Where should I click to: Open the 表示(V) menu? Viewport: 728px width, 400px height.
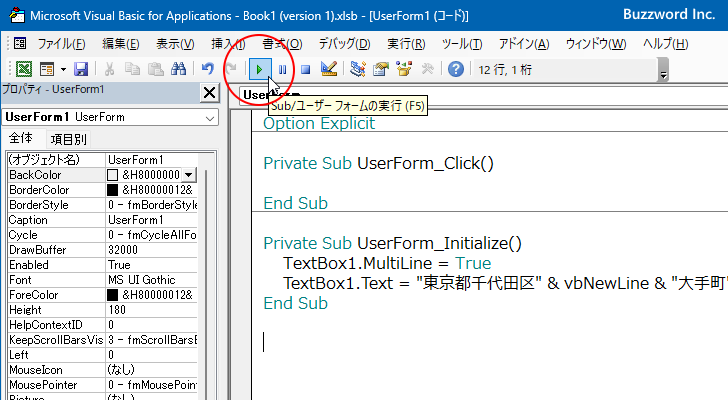pyautogui.click(x=175, y=44)
